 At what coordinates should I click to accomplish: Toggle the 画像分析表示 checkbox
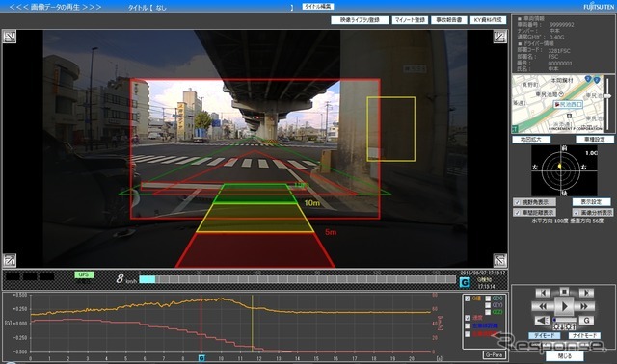coord(577,213)
